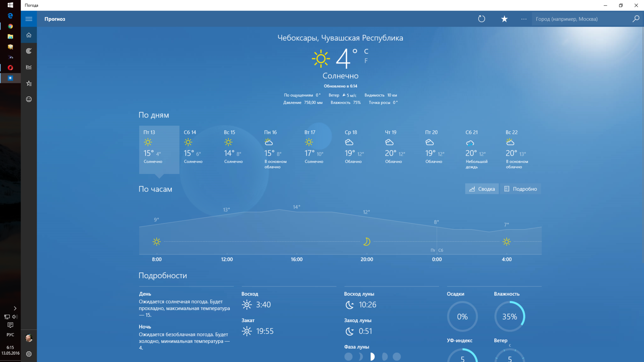The height and width of the screenshot is (362, 644).
Task: Switch hourly view to Подробно
Action: click(x=520, y=189)
